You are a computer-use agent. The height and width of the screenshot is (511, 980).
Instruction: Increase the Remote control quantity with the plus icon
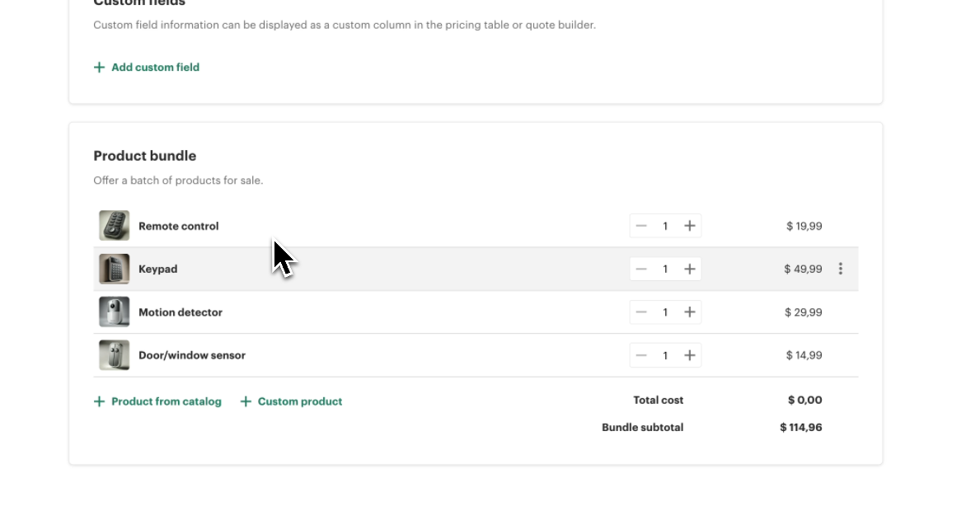point(690,225)
